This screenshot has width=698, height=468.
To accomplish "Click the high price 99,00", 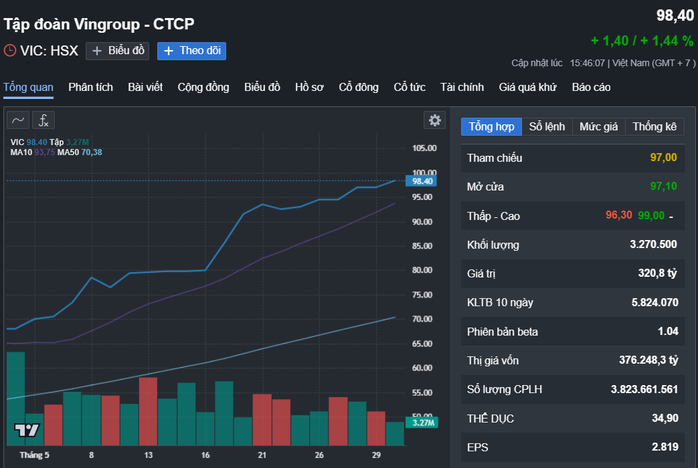I will click(651, 216).
